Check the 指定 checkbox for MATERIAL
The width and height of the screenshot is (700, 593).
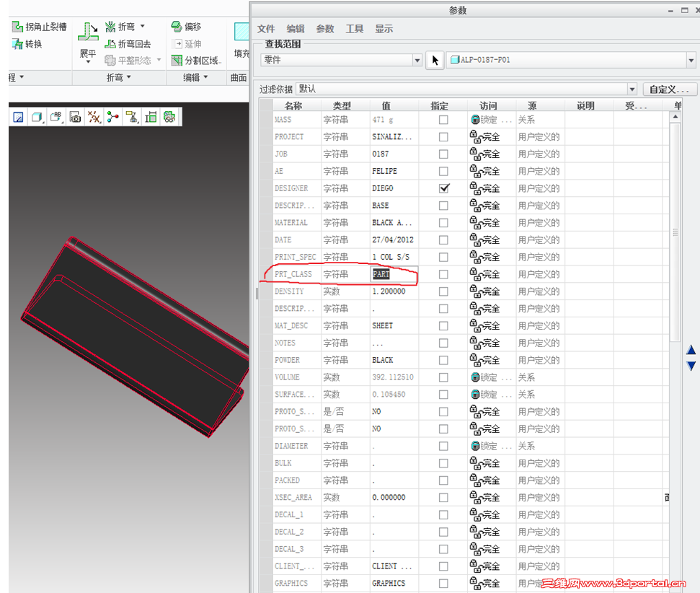(x=443, y=222)
